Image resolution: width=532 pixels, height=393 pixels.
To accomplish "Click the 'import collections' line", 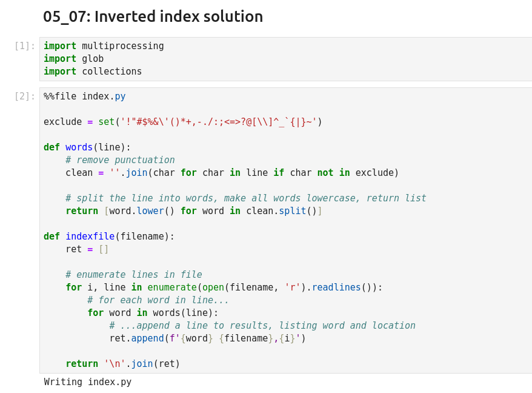I will pos(93,72).
